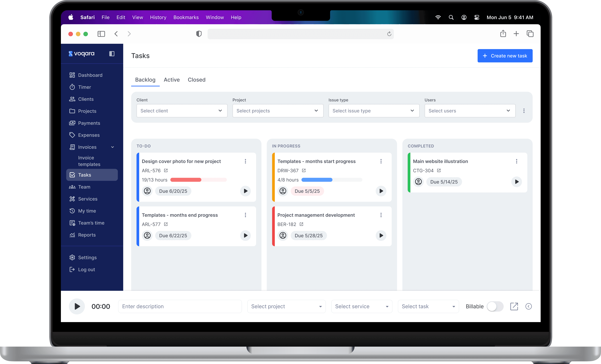Open the Select client dropdown

pyautogui.click(x=182, y=111)
